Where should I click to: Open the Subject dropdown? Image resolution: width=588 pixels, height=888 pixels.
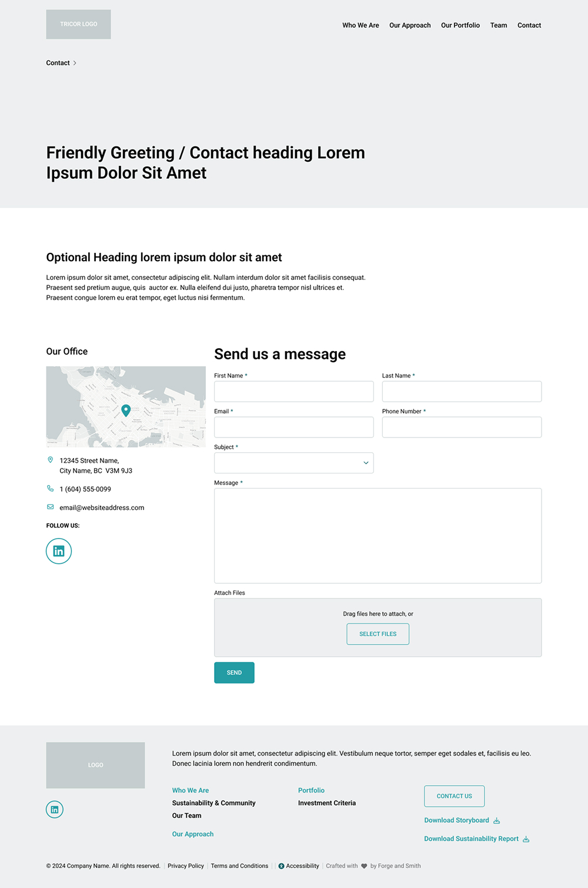(x=294, y=463)
